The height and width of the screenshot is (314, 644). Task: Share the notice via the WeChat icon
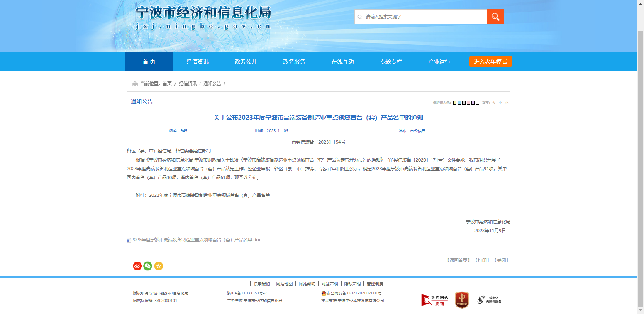(x=148, y=266)
